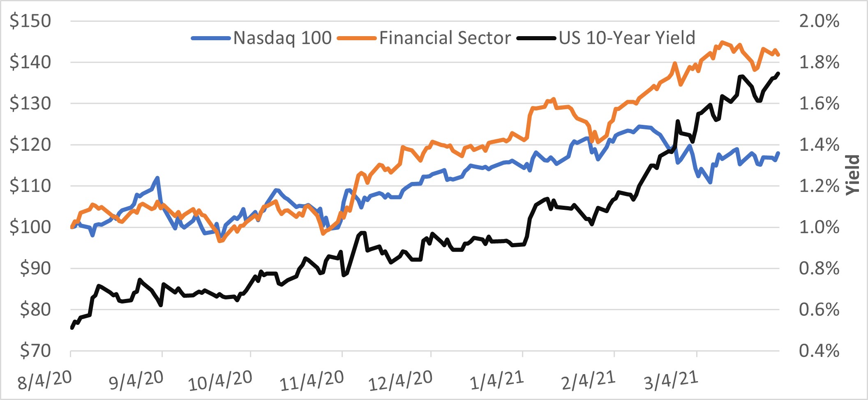Click the 8/4/20 date label
The height and width of the screenshot is (400, 868).
click(x=44, y=381)
